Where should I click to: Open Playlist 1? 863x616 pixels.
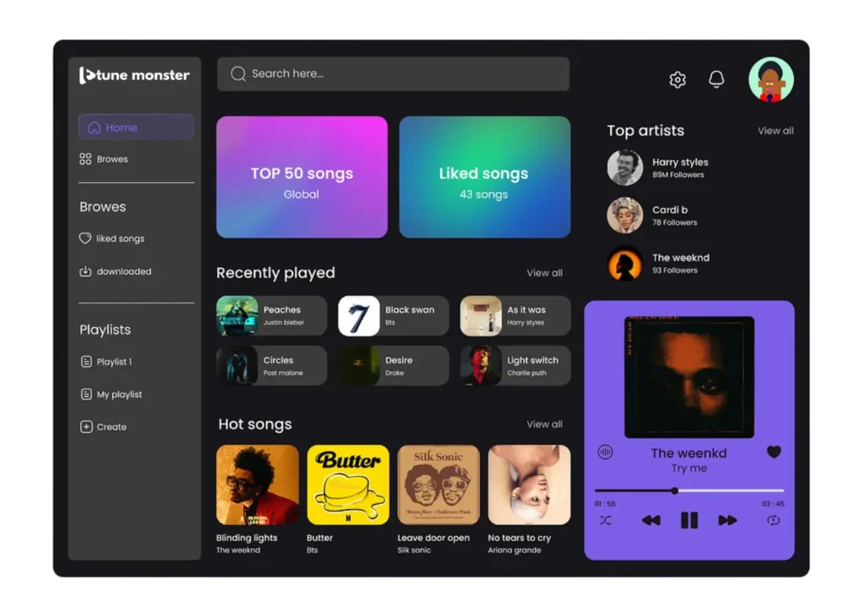click(x=106, y=362)
